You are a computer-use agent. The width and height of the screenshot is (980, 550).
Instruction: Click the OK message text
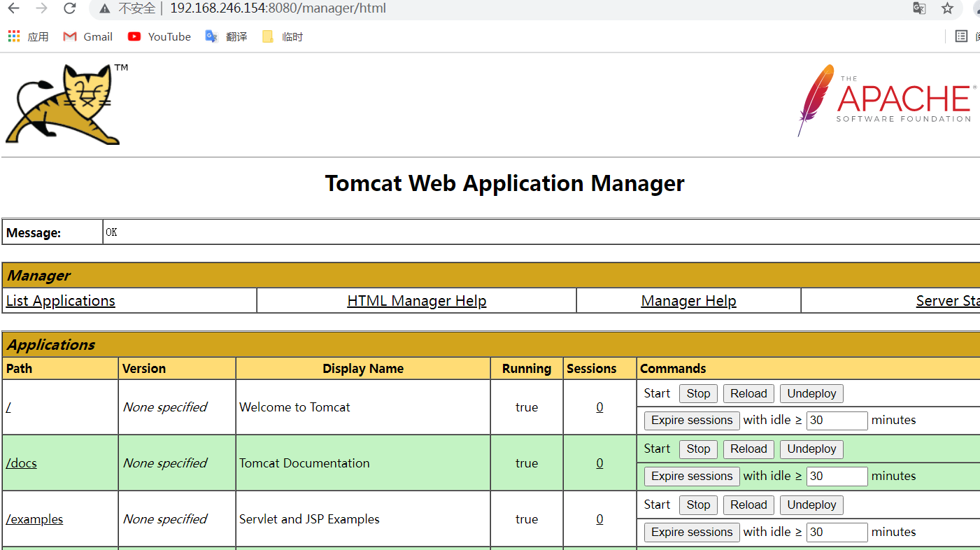click(x=111, y=232)
